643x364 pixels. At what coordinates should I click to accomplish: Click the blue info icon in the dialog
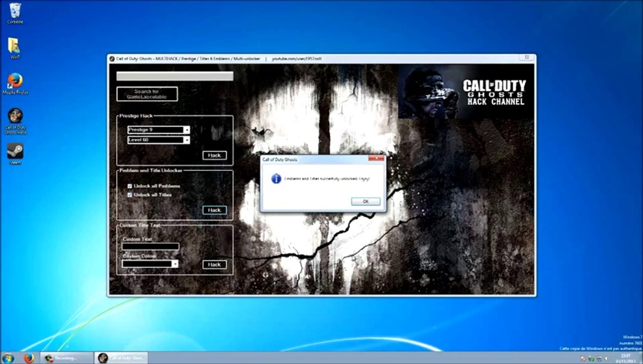(x=276, y=178)
